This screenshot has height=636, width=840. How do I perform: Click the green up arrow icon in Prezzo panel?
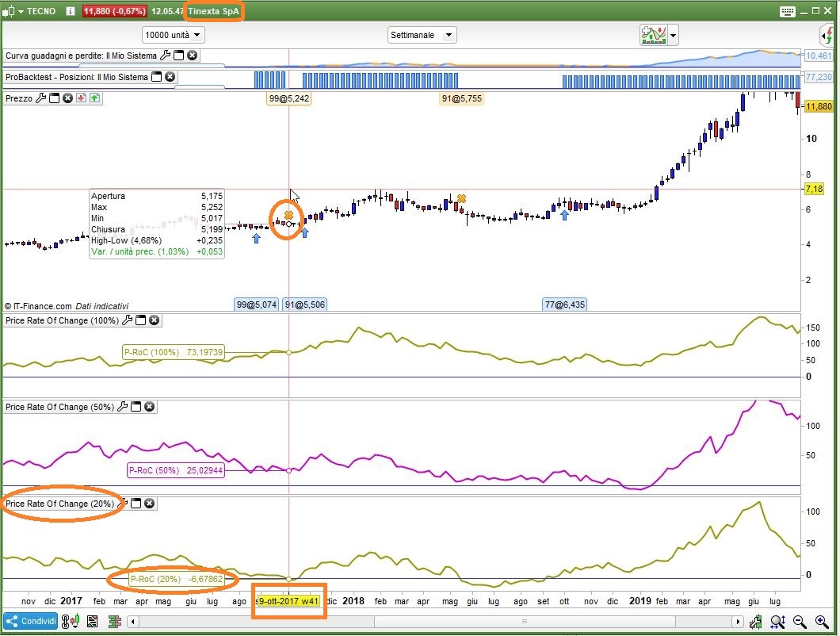click(x=94, y=98)
